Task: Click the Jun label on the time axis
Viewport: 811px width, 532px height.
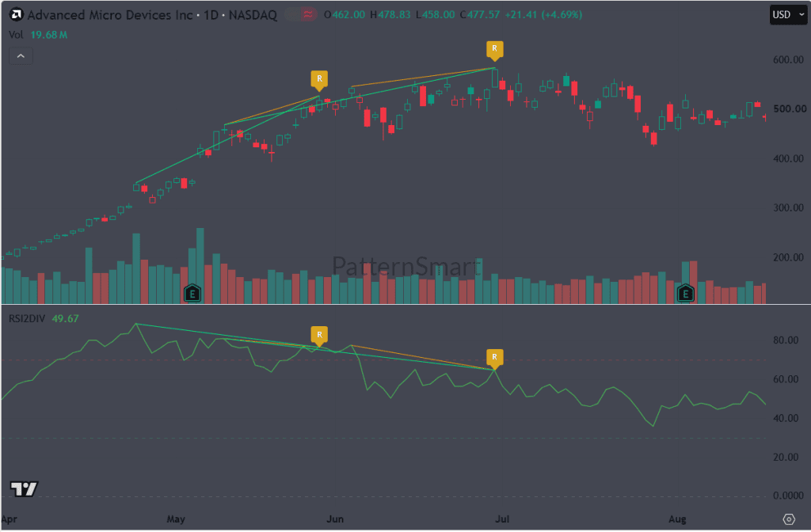Action: 335,519
